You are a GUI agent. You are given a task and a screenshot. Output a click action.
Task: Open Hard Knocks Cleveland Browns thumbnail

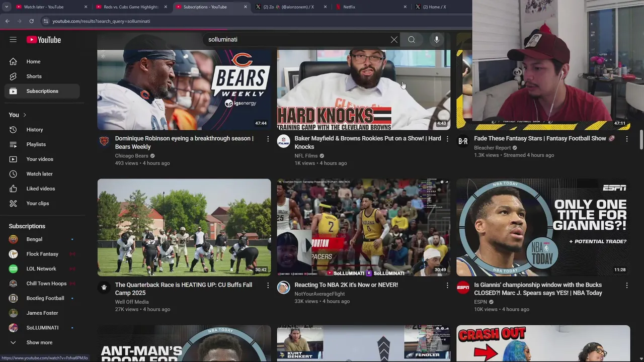pos(364,89)
